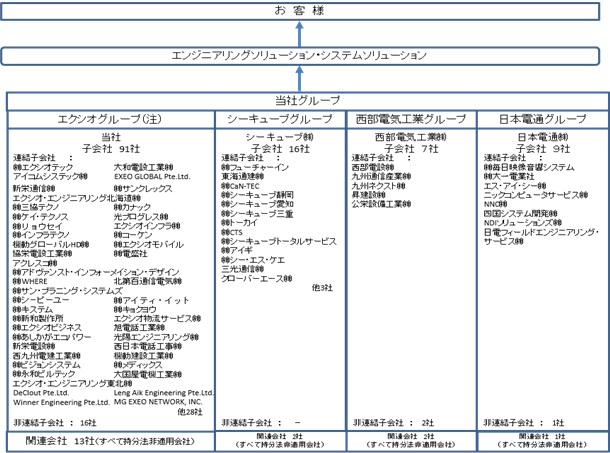Click the text 子会社 7社
The width and height of the screenshot is (610, 453).
tap(411, 149)
